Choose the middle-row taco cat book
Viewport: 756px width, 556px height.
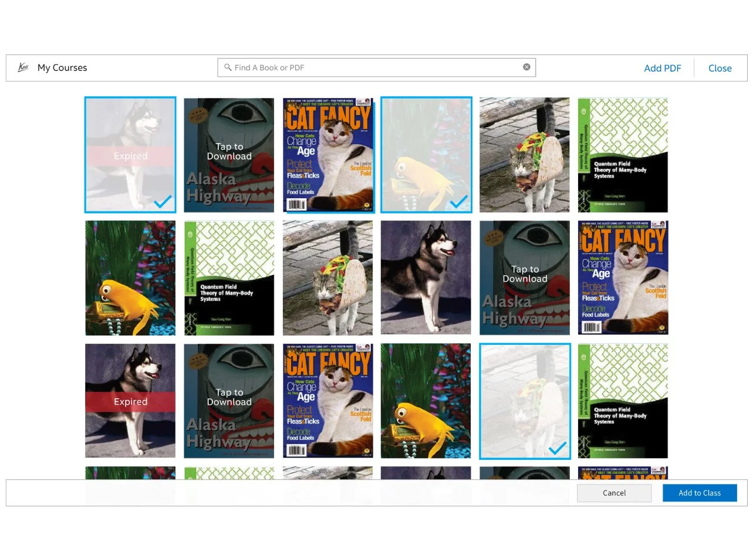328,278
